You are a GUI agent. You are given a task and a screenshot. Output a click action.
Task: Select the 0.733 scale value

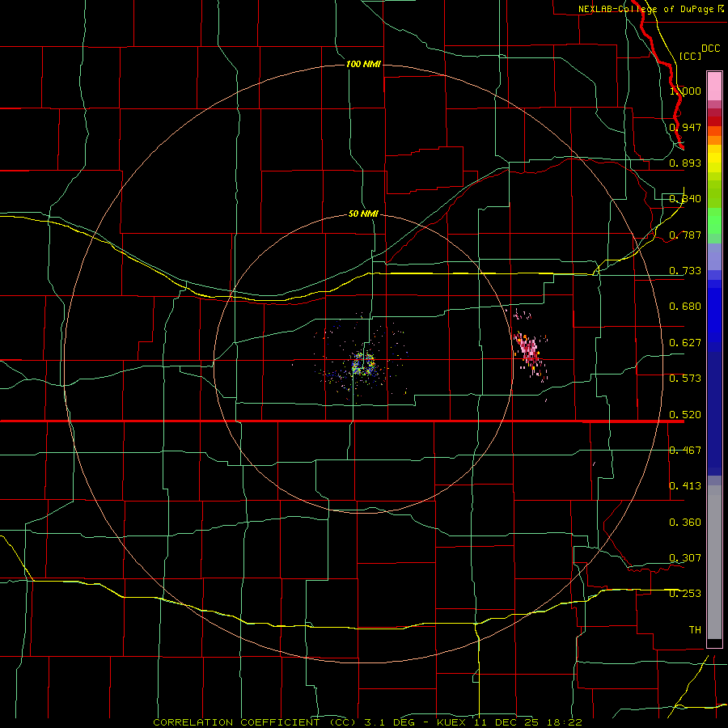[x=685, y=271]
